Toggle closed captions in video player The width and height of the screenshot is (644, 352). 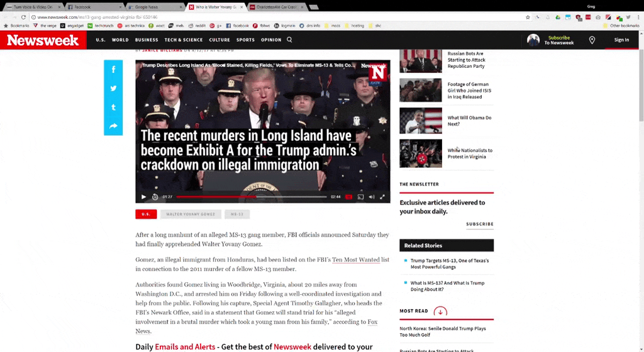click(349, 197)
